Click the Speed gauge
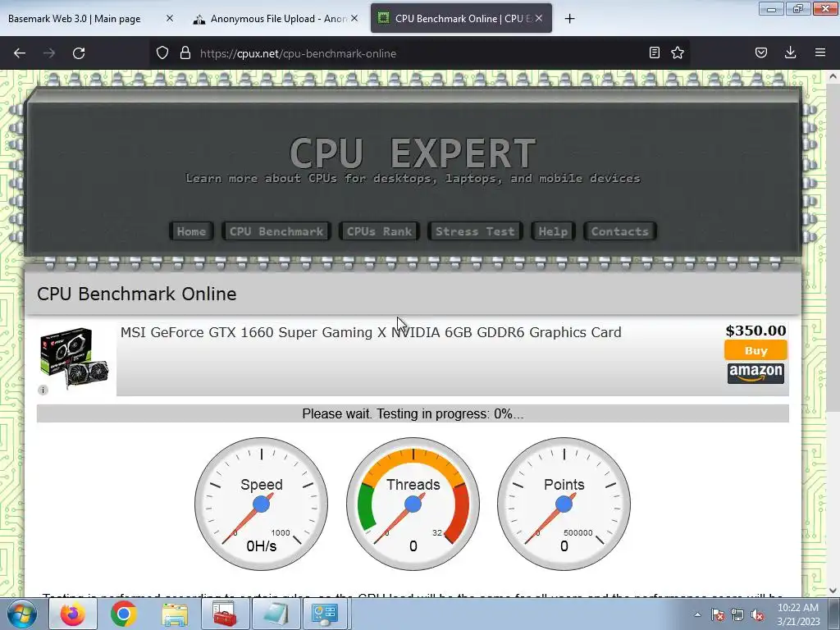Image resolution: width=840 pixels, height=630 pixels. coord(262,504)
